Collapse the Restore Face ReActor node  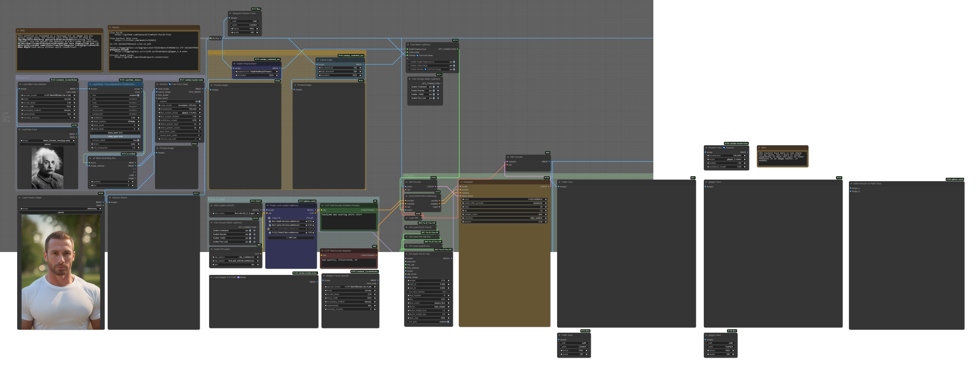pos(706,148)
